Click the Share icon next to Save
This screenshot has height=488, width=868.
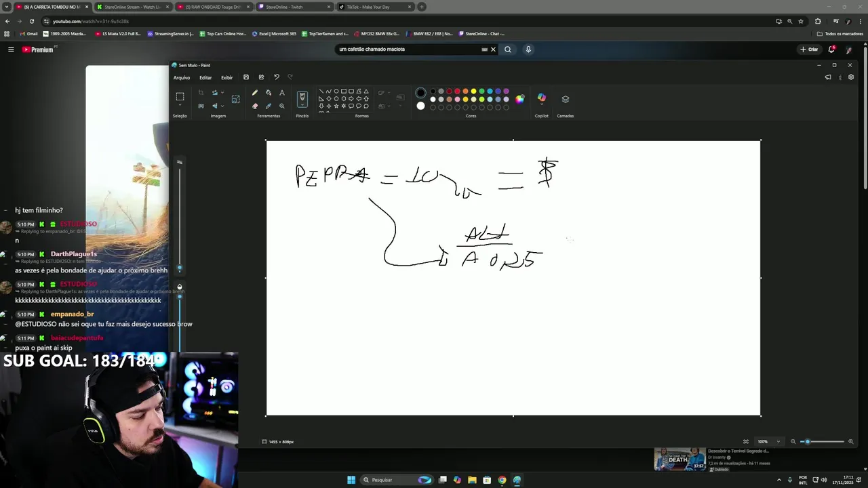pyautogui.click(x=261, y=77)
